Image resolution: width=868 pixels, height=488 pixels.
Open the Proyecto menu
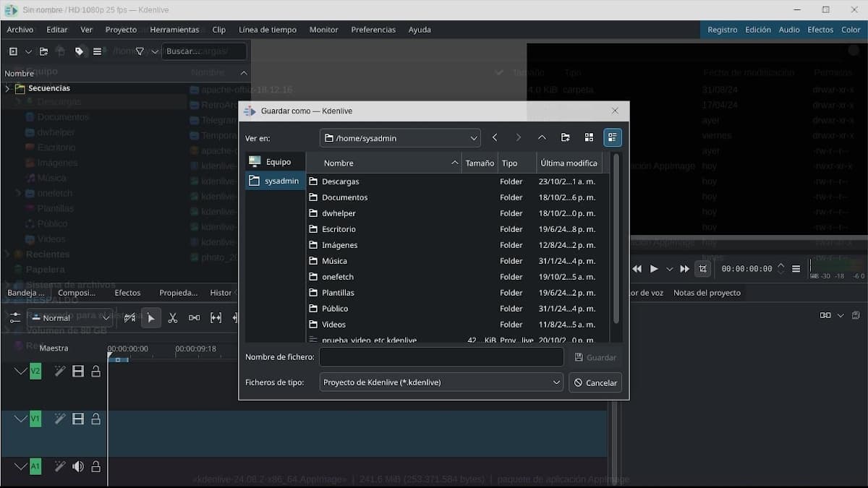[x=121, y=30]
